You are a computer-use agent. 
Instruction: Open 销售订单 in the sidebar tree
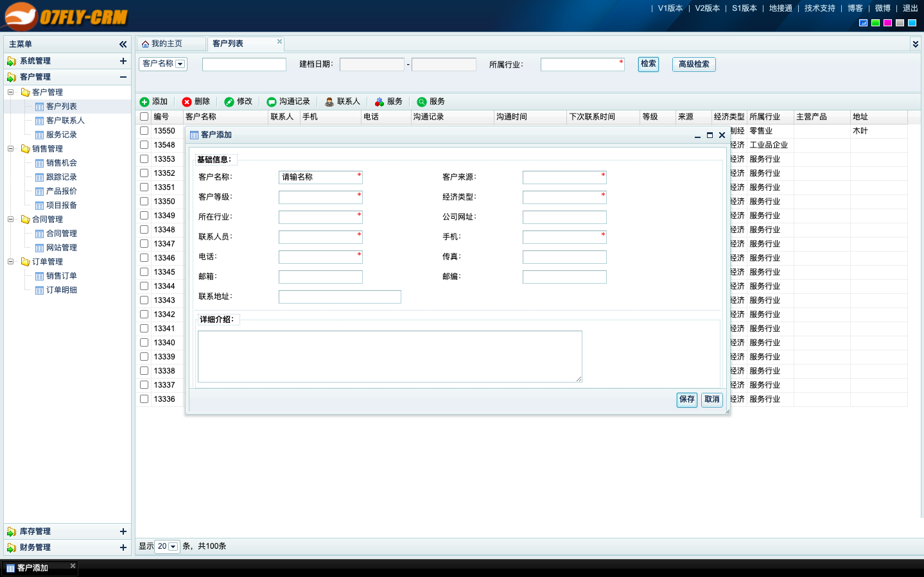pos(62,276)
